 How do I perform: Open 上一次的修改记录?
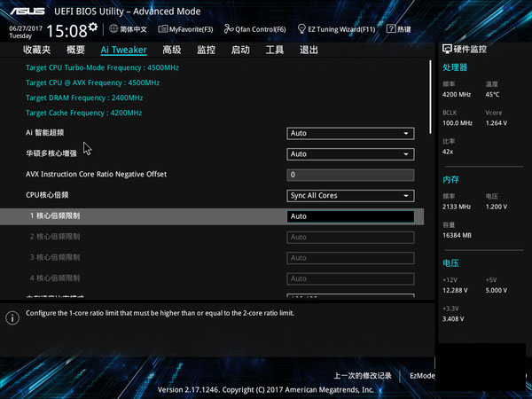(x=363, y=376)
